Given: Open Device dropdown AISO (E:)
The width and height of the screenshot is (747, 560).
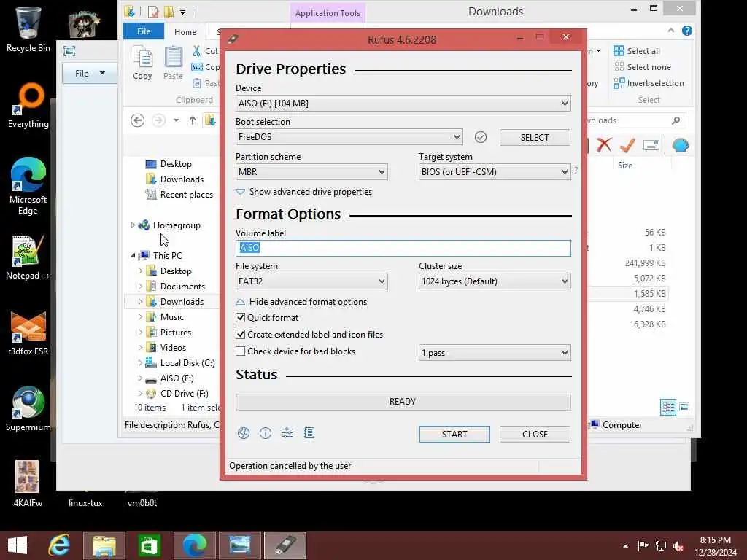Looking at the screenshot, I should tap(403, 104).
